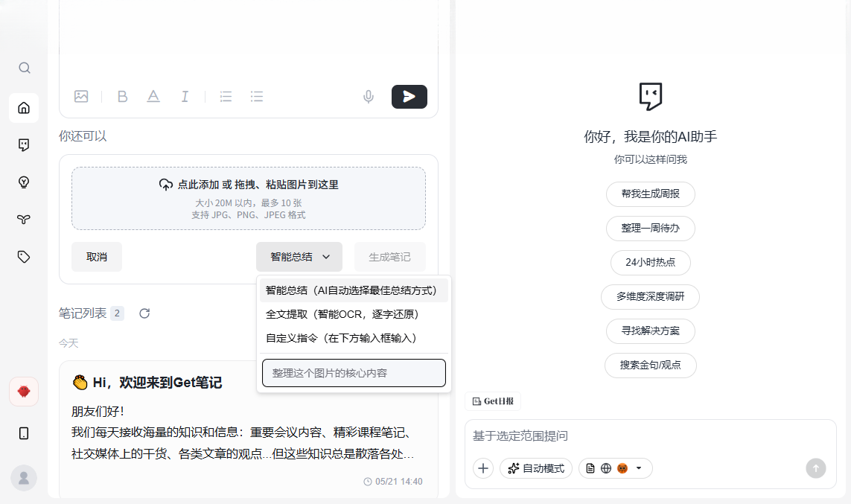
Task: Click 24小时热点 suggestion
Action: coord(650,262)
